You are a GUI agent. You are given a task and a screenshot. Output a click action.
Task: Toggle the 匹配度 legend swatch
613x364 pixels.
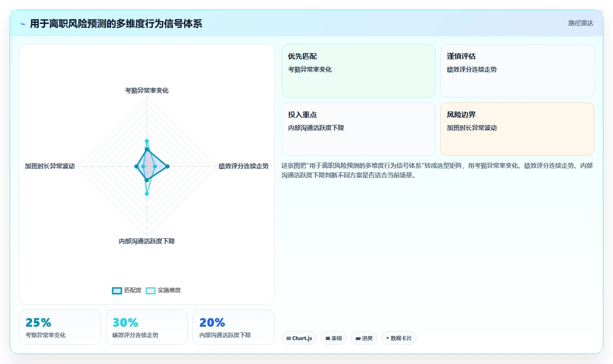click(x=117, y=290)
